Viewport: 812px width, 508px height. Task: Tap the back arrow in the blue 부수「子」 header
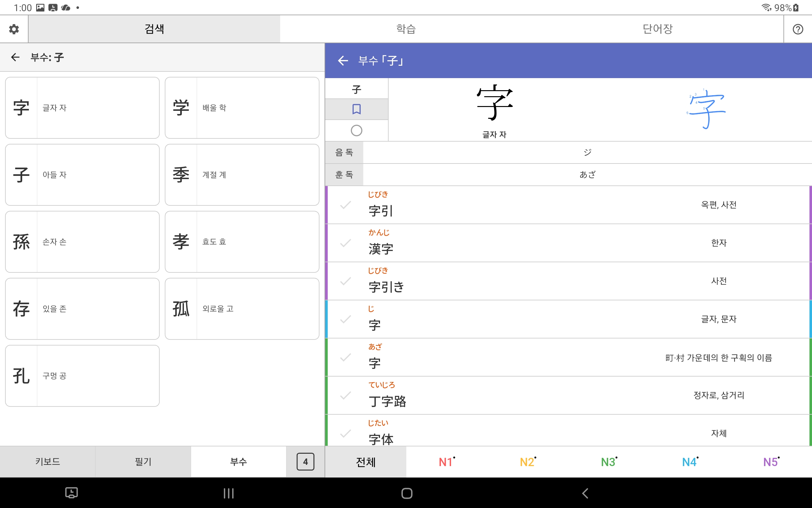[343, 61]
